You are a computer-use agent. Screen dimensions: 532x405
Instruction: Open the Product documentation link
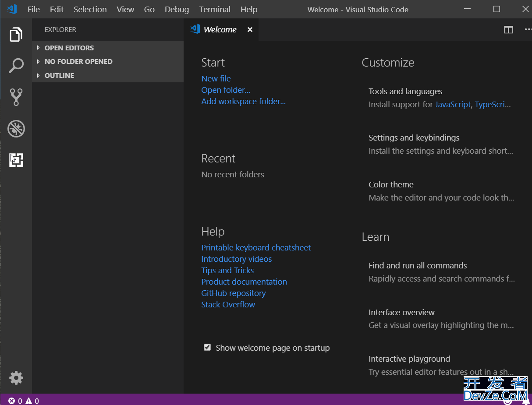coord(244,282)
